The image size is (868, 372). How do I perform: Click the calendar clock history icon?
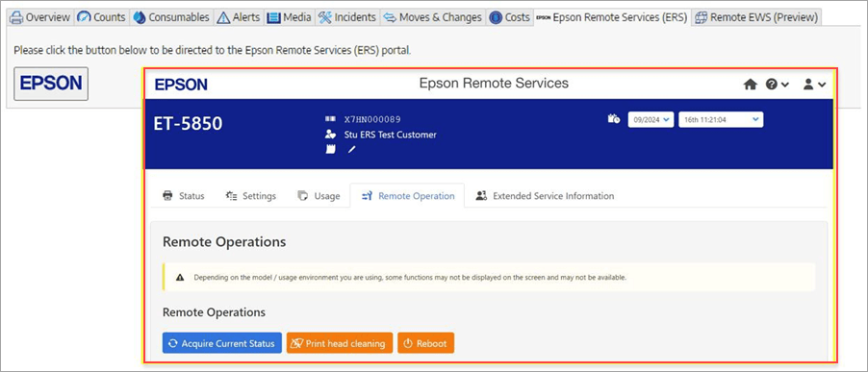pos(613,119)
